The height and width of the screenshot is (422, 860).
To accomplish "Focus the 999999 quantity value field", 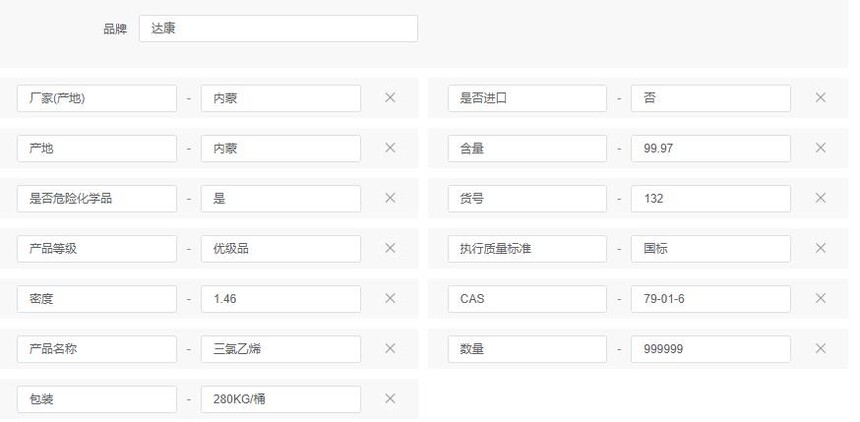I will [711, 349].
